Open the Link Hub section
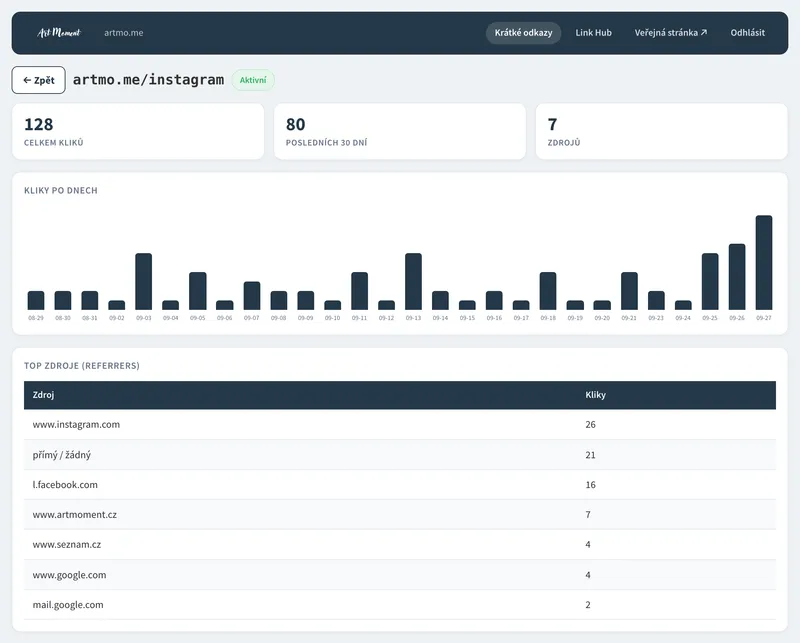Viewport: 800px width, 643px height. (593, 33)
